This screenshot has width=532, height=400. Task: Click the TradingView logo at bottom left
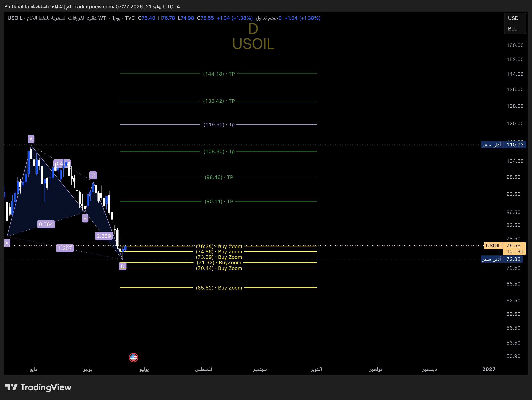[38, 387]
